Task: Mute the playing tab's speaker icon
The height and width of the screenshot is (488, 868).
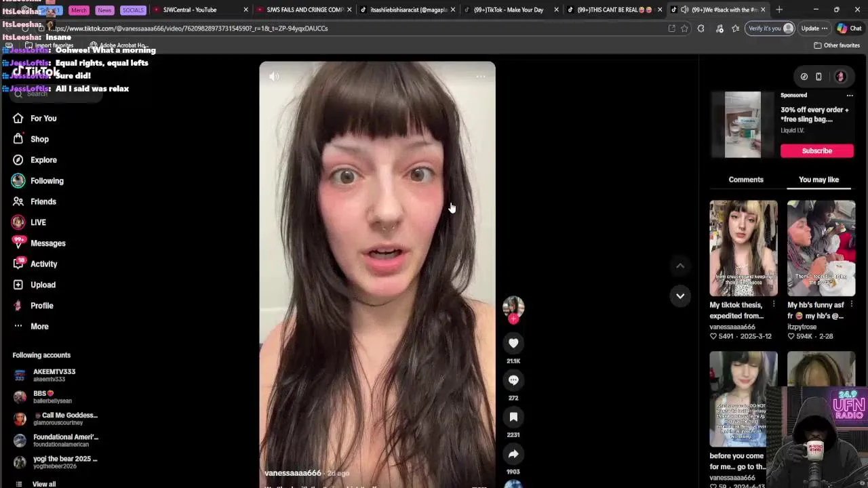Action: 684,9
